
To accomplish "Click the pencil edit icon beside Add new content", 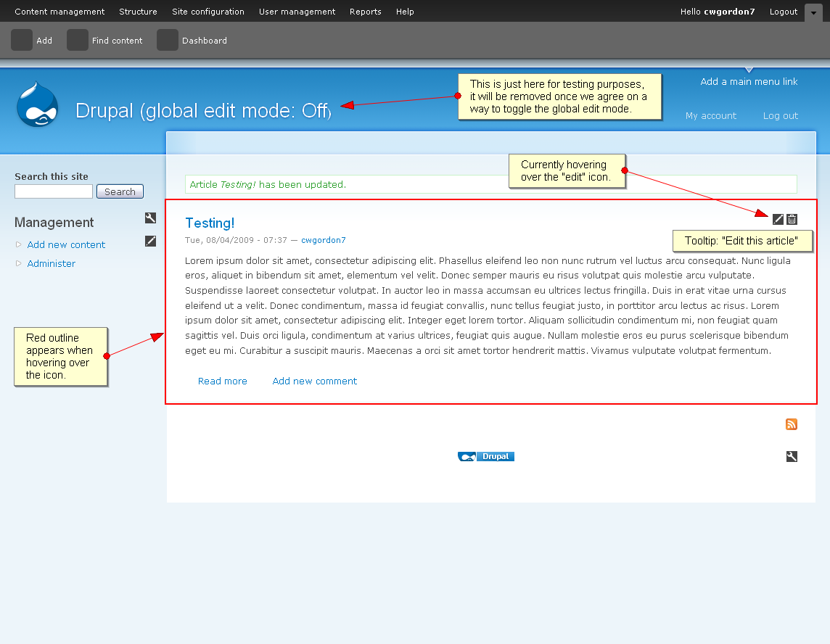I will click(x=150, y=241).
